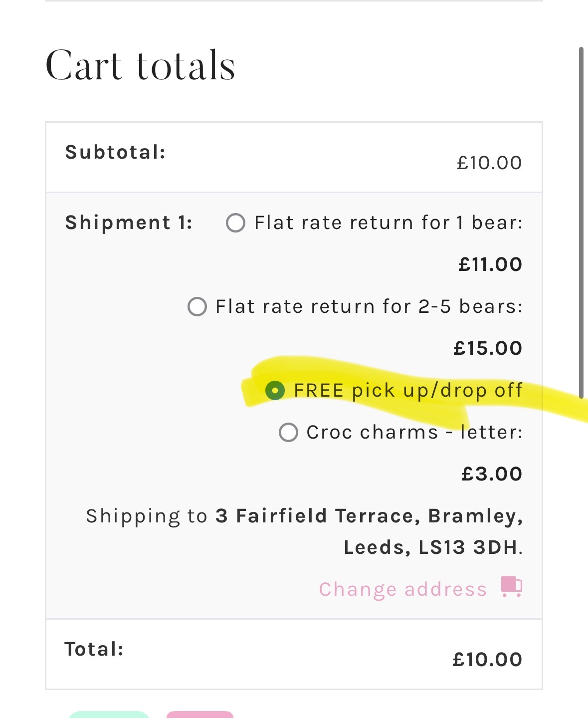Choose the 'Flat rate return for 2-5 bears' radio button
The width and height of the screenshot is (588, 718).
coord(197,306)
